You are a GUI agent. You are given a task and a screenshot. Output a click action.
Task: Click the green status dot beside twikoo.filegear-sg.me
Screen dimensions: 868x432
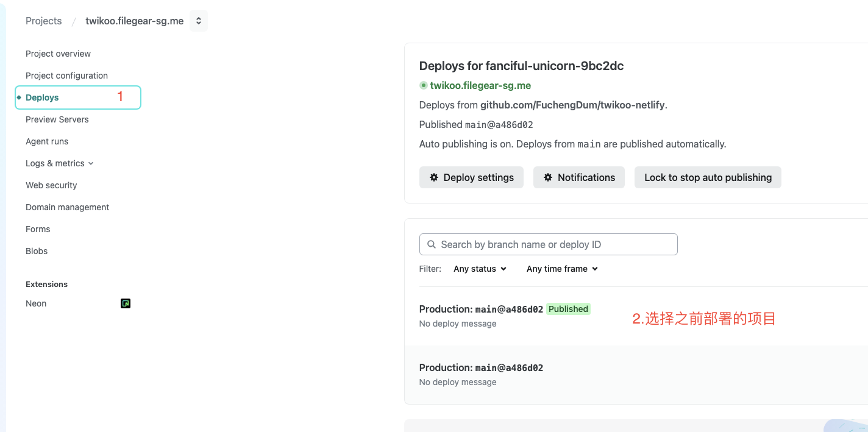pos(424,86)
